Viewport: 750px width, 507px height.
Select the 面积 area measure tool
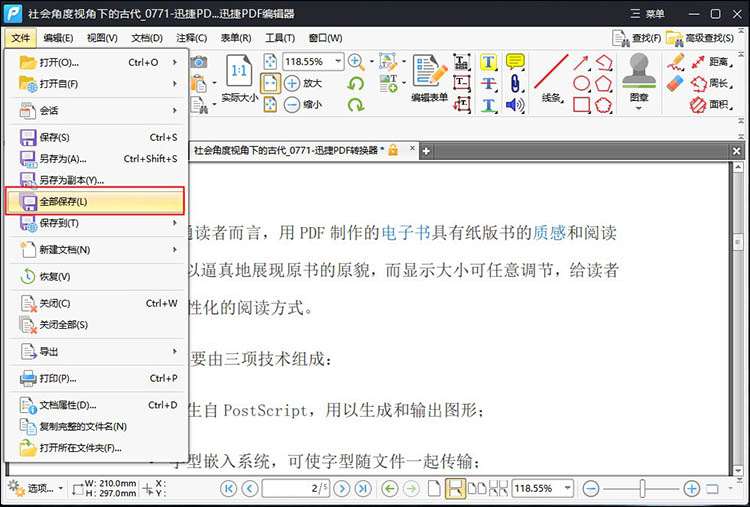pos(711,104)
